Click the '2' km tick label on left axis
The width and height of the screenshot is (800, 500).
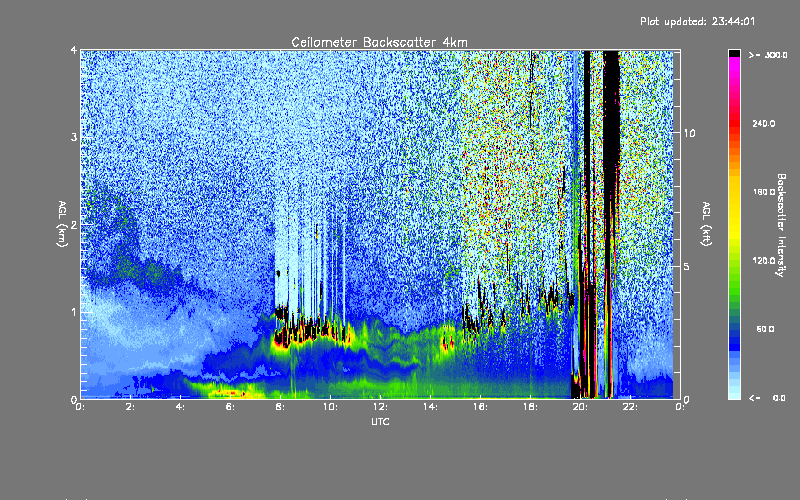(74, 224)
